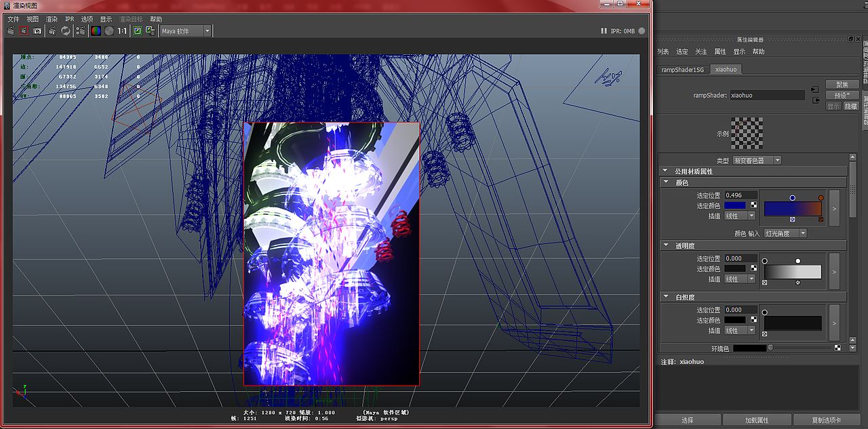The width and height of the screenshot is (868, 429).
Task: Pause IPR tuning with the pause icon
Action: (604, 30)
